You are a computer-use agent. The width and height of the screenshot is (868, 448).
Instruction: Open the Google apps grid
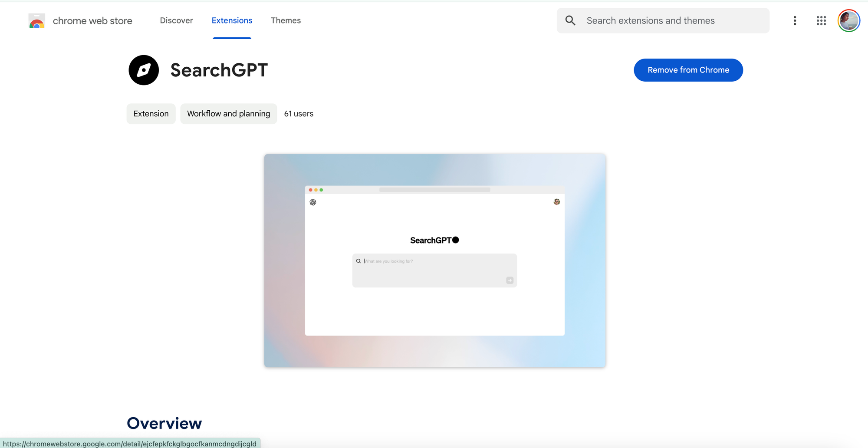click(821, 20)
